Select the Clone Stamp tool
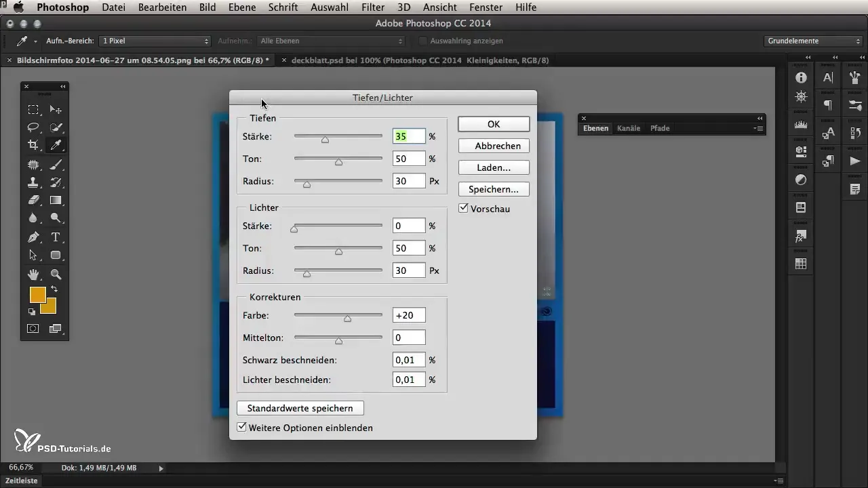Screen dimensions: 868x488 point(33,182)
